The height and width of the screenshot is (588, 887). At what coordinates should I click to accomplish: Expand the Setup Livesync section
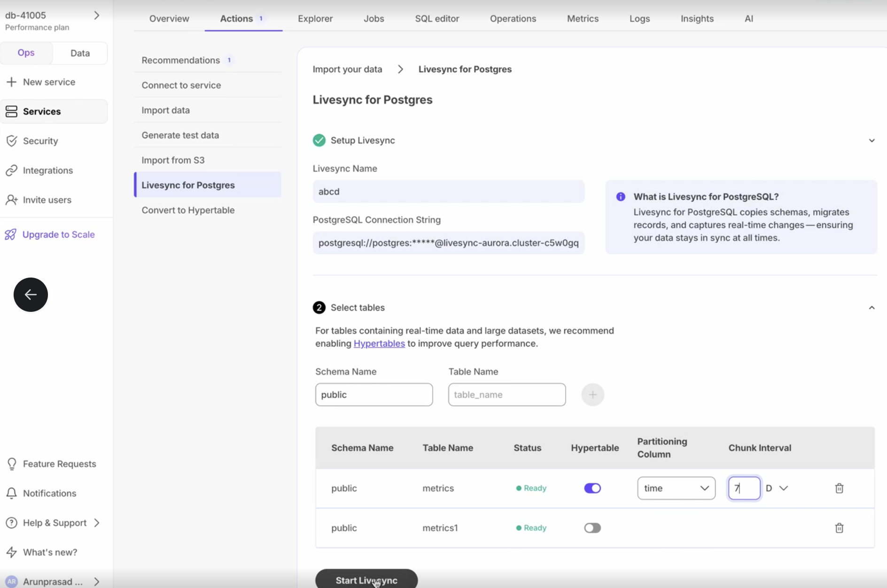(x=871, y=140)
